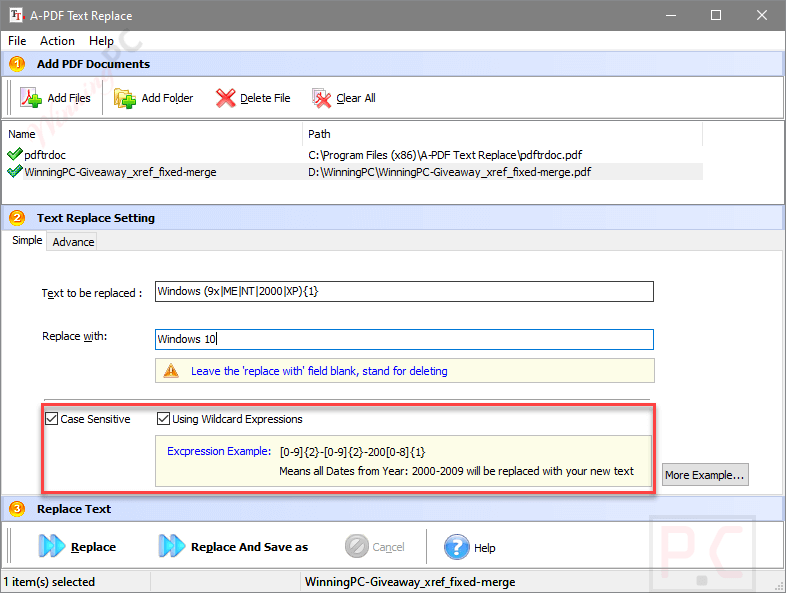786x595 pixels.
Task: Click the checkmark beside WinningPC-Giveaway_xref_fixed-merge
Action: (x=15, y=171)
